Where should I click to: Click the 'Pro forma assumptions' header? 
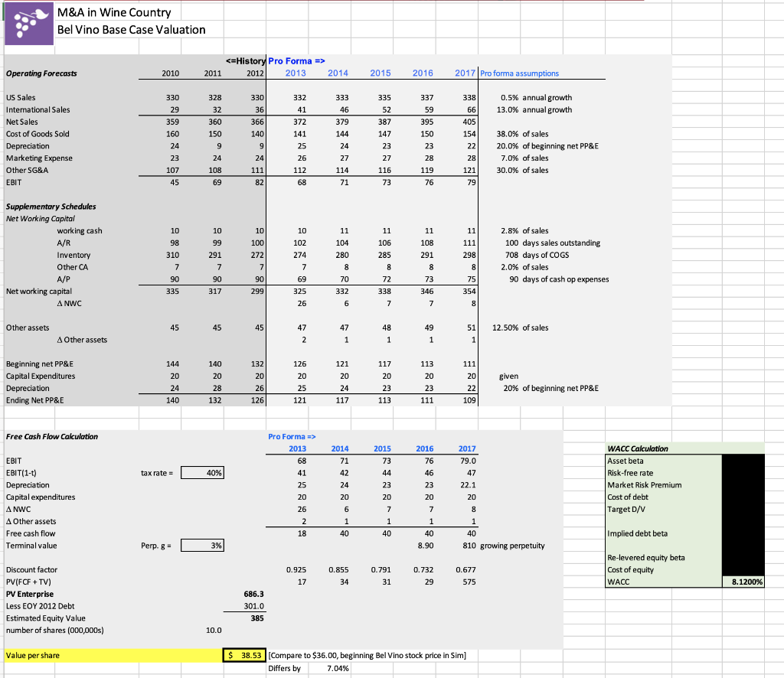520,73
